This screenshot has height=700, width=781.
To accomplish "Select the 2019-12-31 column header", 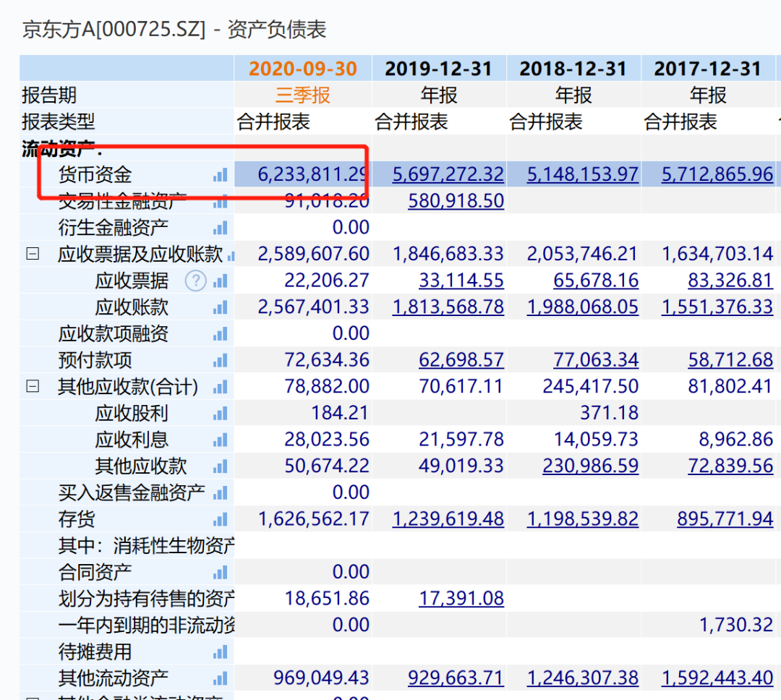I will 438,69.
